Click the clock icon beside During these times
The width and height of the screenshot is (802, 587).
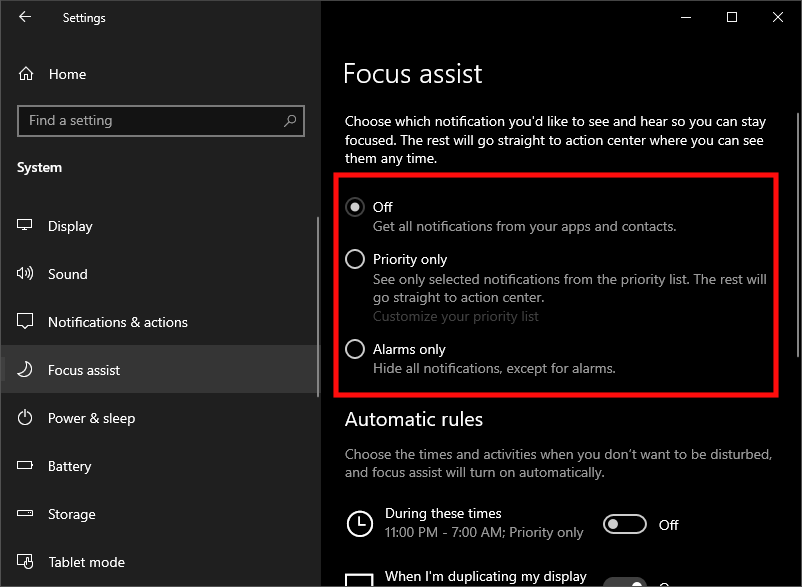(x=358, y=524)
